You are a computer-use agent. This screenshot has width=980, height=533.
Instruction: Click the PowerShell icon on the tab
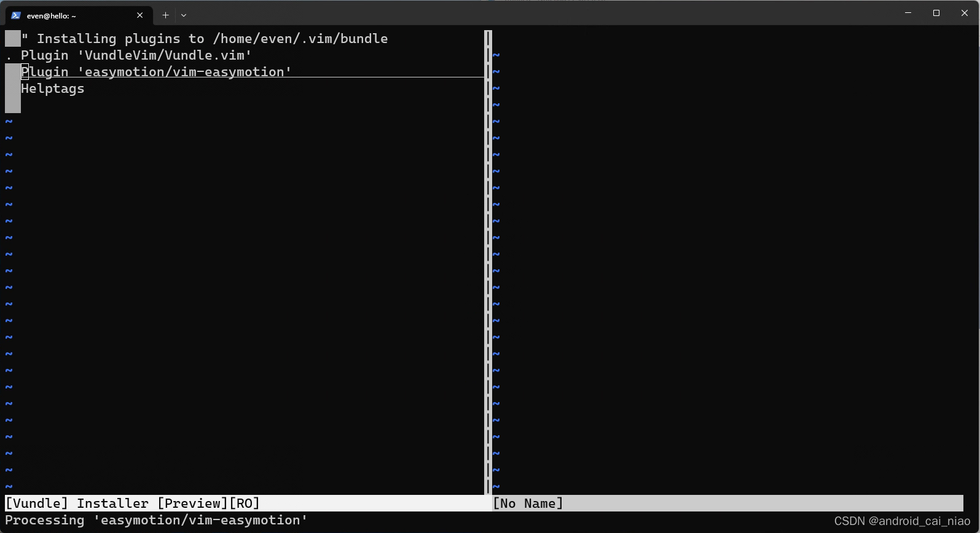[16, 15]
